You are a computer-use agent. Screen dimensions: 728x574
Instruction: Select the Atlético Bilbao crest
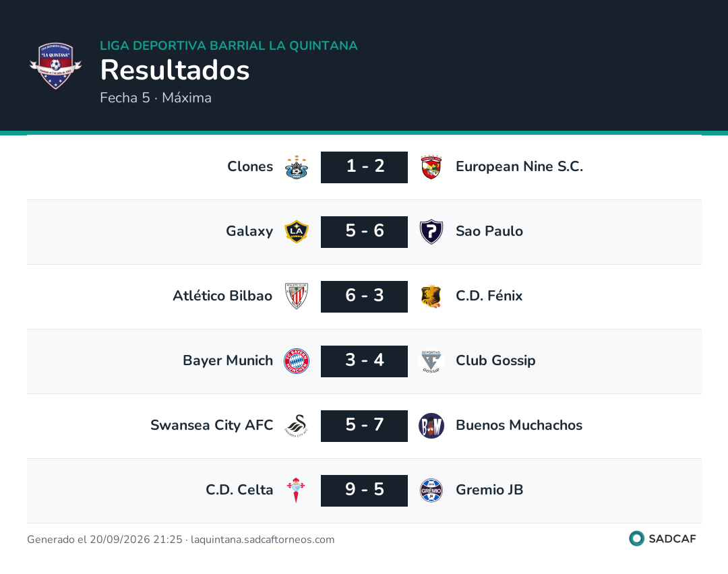tap(296, 296)
